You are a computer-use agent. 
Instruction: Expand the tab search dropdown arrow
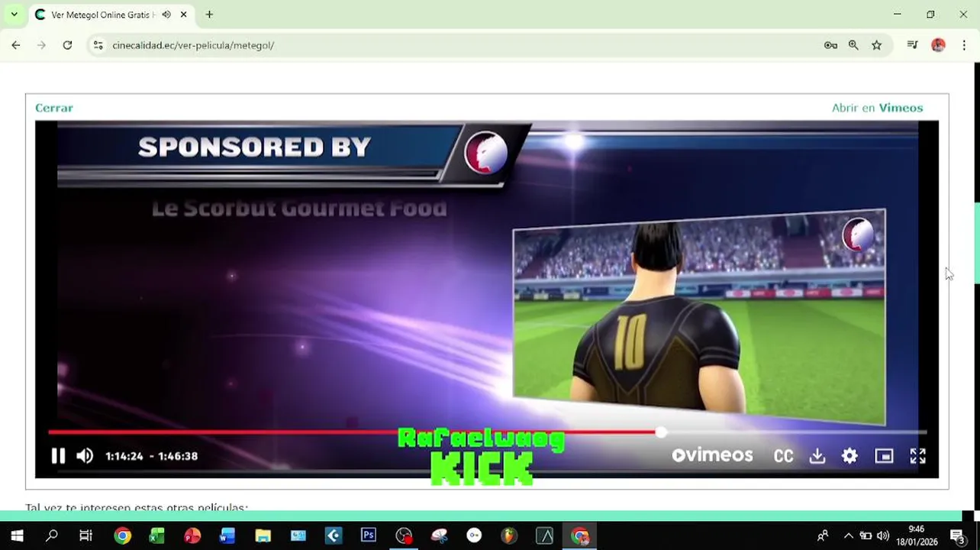pyautogui.click(x=14, y=15)
